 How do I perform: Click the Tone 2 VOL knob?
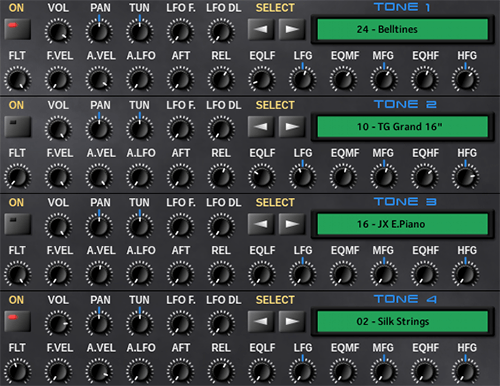pos(58,129)
